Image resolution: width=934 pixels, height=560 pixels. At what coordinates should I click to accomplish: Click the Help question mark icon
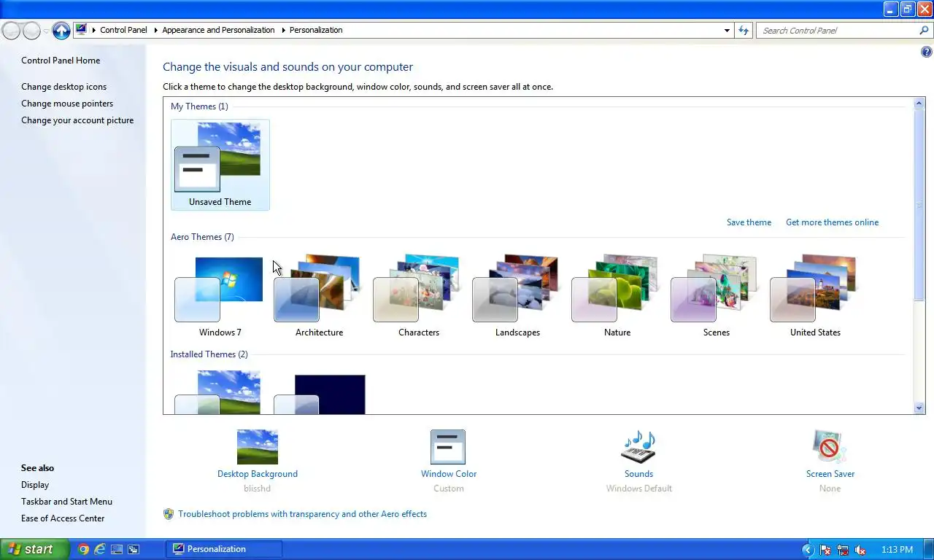pyautogui.click(x=927, y=52)
